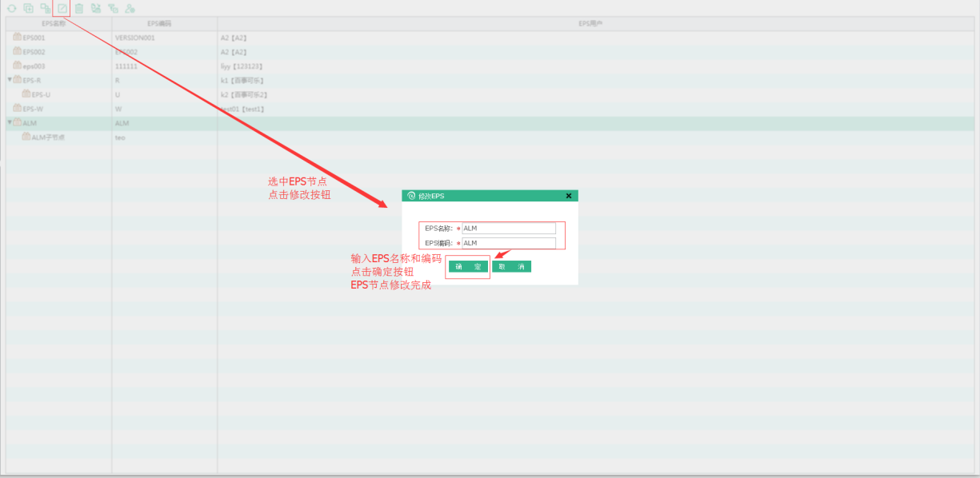
Task: Click the user settings icon in toolbar
Action: click(129, 8)
